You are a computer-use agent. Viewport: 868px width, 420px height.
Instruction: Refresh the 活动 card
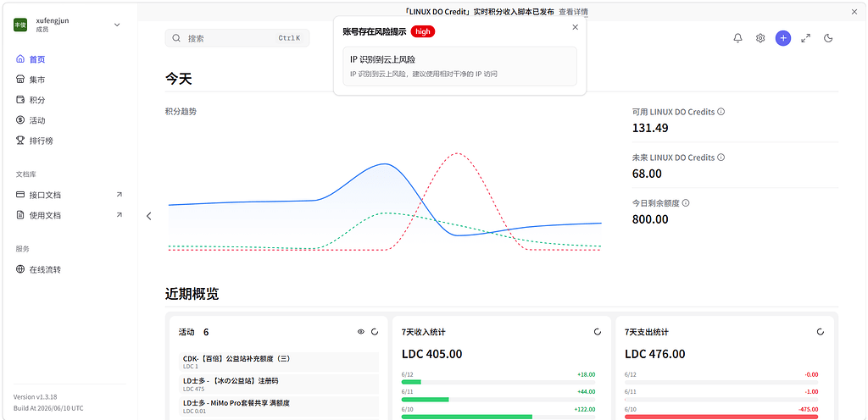tap(375, 332)
